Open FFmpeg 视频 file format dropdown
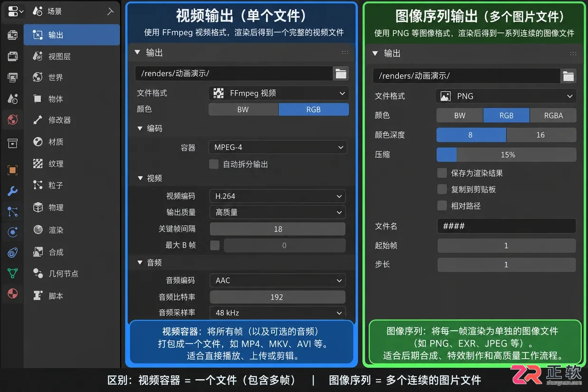588x392 pixels. (279, 93)
